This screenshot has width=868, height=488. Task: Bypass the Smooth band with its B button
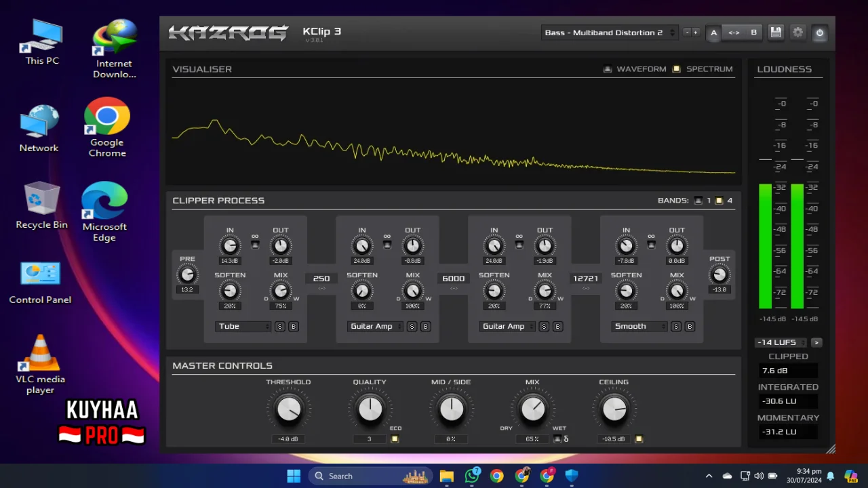(x=690, y=327)
